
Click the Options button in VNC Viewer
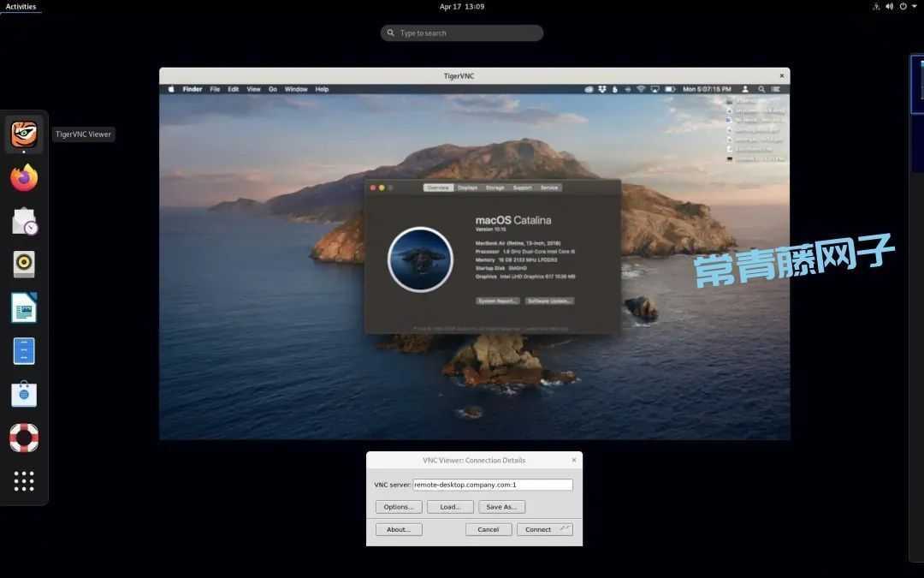pos(399,507)
